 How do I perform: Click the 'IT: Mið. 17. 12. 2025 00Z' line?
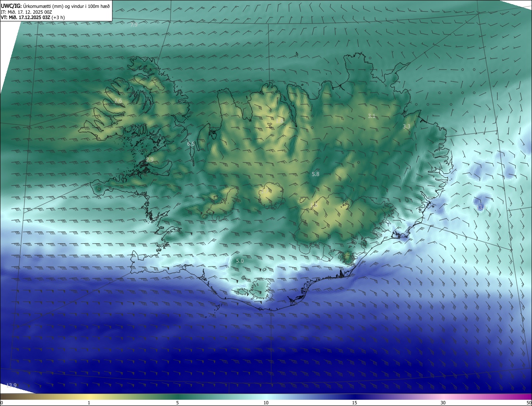click(x=26, y=12)
